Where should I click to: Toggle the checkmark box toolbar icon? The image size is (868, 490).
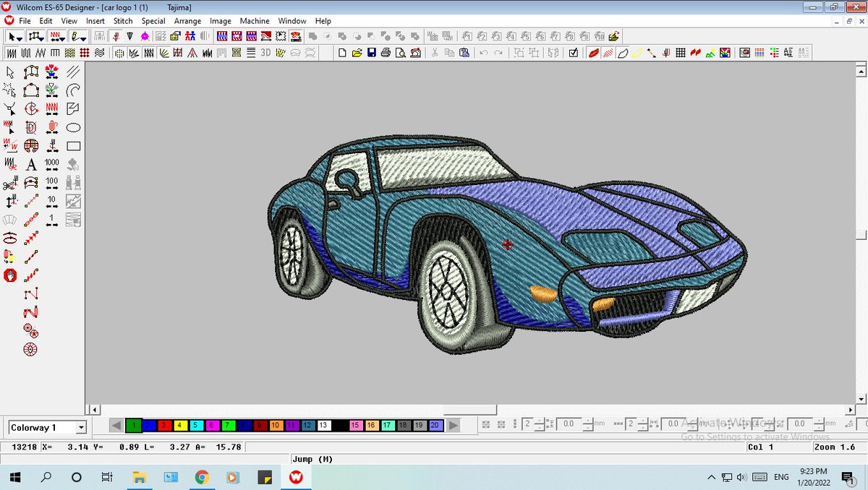tap(574, 53)
